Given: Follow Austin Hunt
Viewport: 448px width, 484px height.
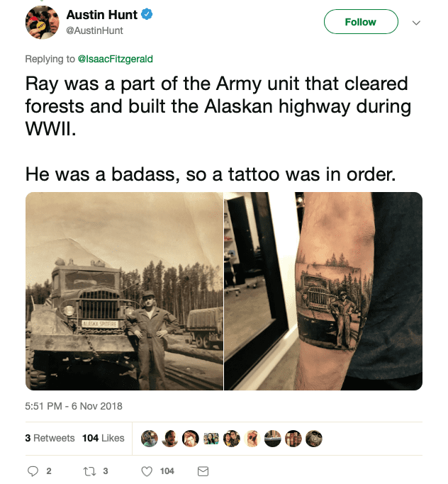Looking at the screenshot, I should tap(361, 21).
